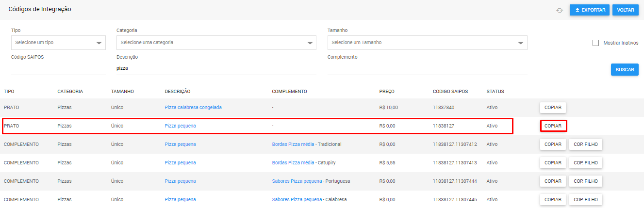This screenshot has height=208, width=644.
Task: Copy code 11838127 with highlighted Copiar
Action: pyautogui.click(x=553, y=126)
